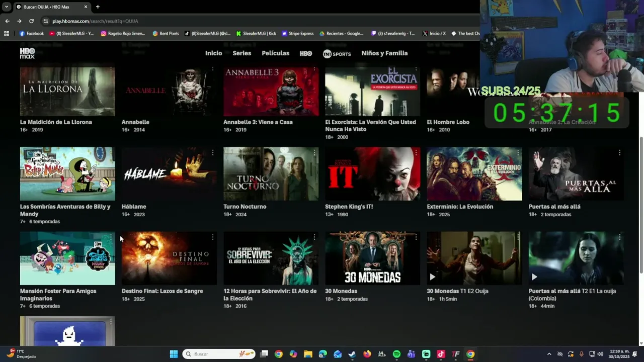Open the TNT Sports hub
Screen dimensions: 644x362
337,54
